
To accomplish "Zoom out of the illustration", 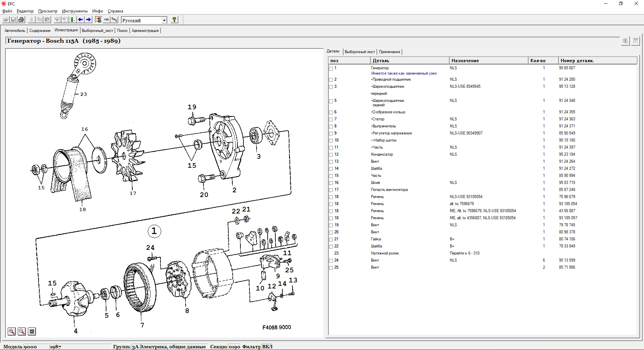I will coord(22,332).
